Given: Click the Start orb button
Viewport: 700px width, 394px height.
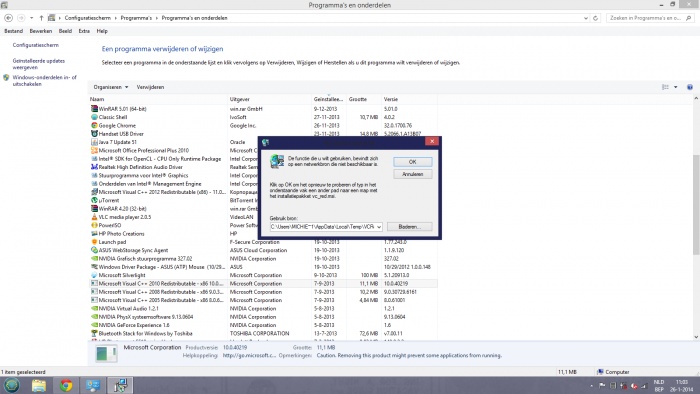Looking at the screenshot, I should coord(12,385).
